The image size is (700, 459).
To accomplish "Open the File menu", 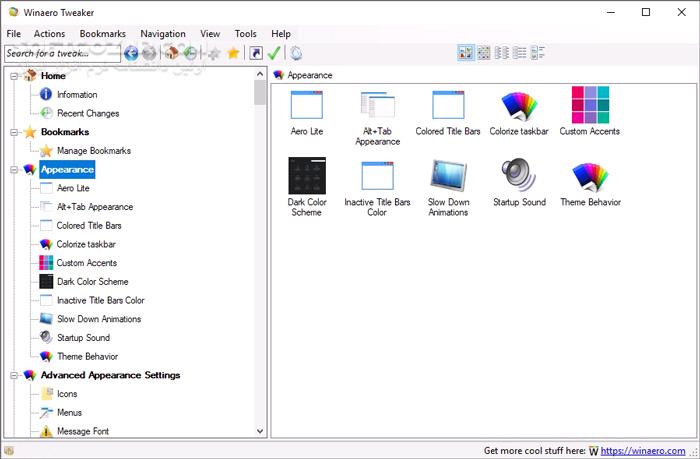I will point(13,33).
